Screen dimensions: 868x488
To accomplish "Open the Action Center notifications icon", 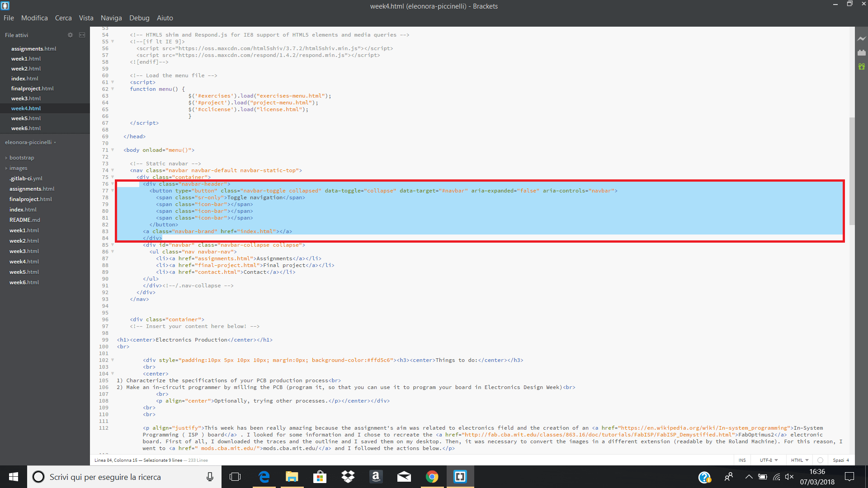I will click(x=849, y=477).
